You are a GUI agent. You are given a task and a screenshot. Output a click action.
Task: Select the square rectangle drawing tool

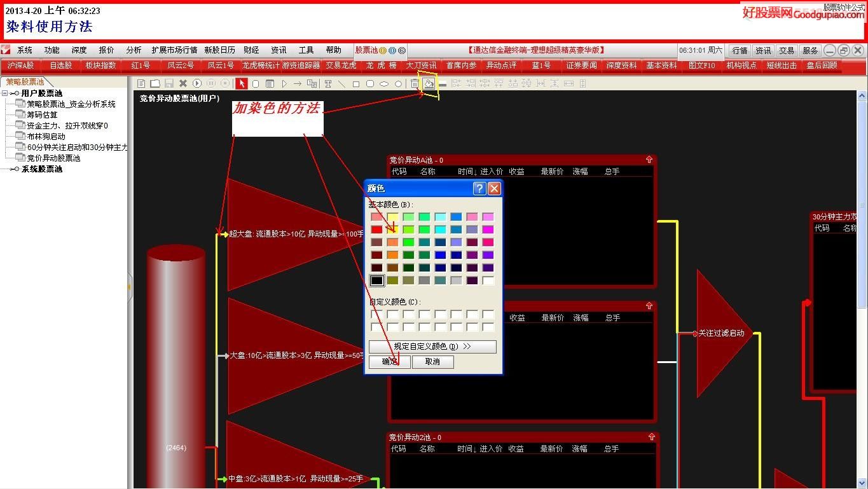tap(356, 83)
